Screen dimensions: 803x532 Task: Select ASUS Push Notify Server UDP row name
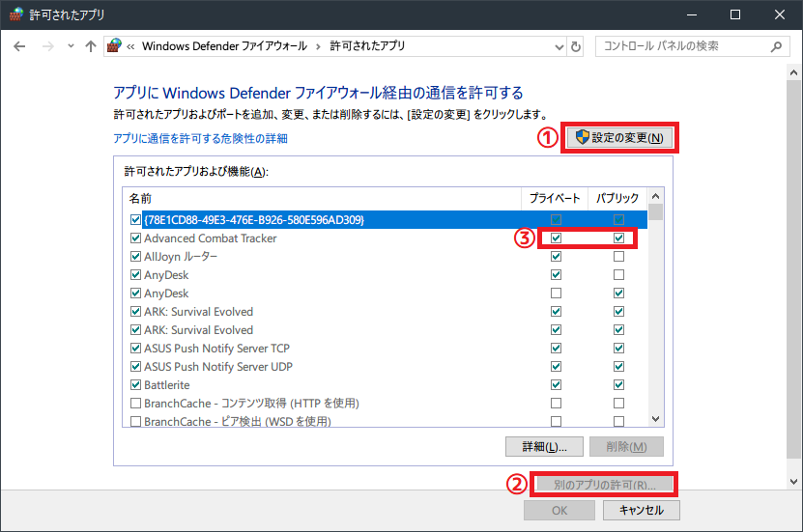tap(218, 367)
